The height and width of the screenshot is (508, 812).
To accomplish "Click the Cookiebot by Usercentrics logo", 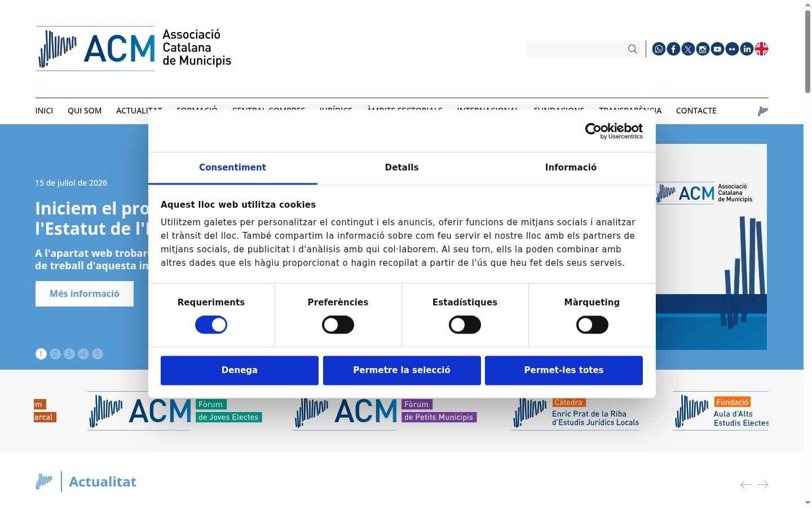I will pyautogui.click(x=614, y=131).
